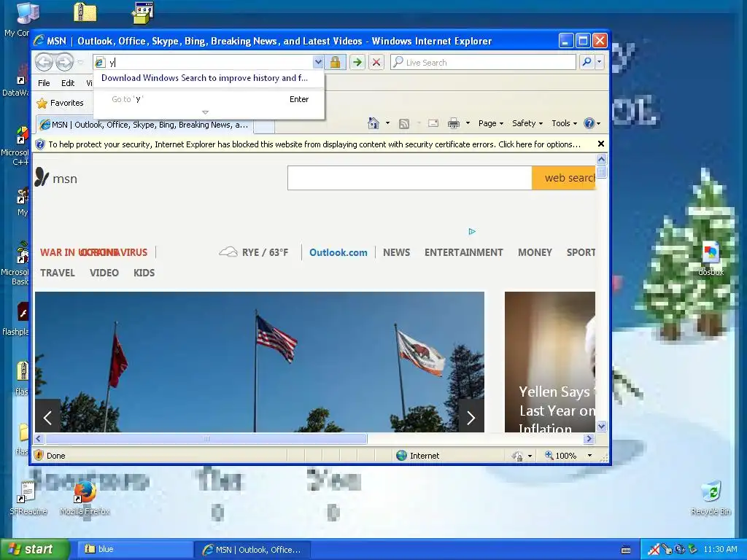Image resolution: width=747 pixels, height=560 pixels.
Task: Open the dosbox desktop icon
Action: pos(711,259)
